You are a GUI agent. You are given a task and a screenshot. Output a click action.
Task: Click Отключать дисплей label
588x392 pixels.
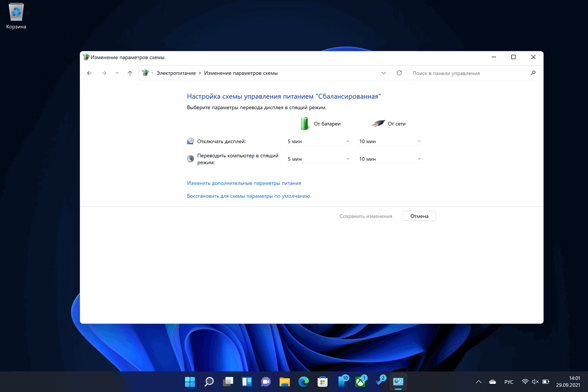pos(221,142)
